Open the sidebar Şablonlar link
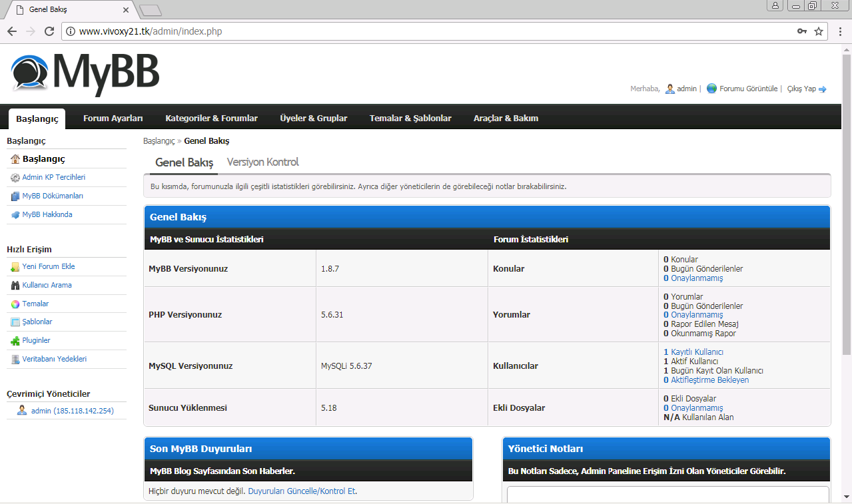Viewport: 852px width, 504px height. (x=37, y=322)
